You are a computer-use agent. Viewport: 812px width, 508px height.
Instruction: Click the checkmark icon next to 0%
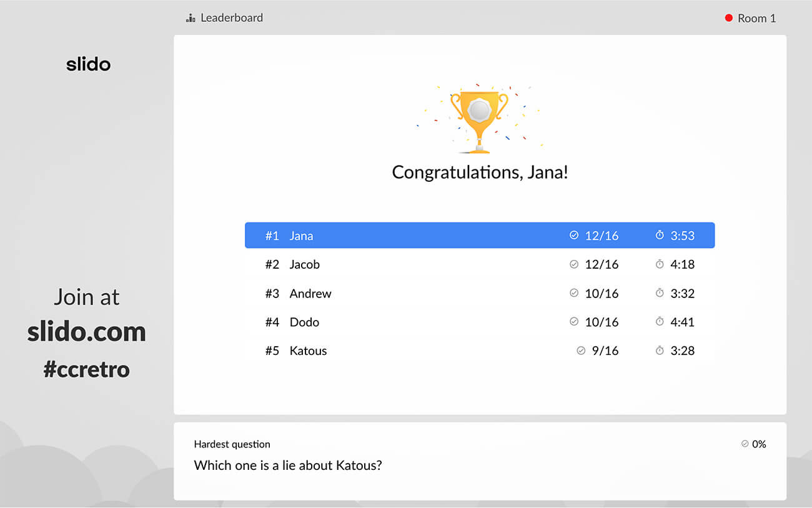point(745,444)
